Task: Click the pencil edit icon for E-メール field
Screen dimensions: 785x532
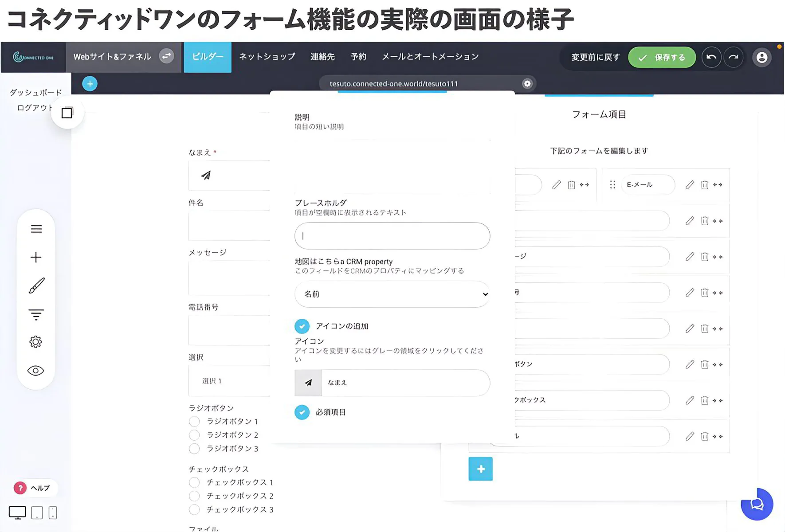Action: coord(690,185)
